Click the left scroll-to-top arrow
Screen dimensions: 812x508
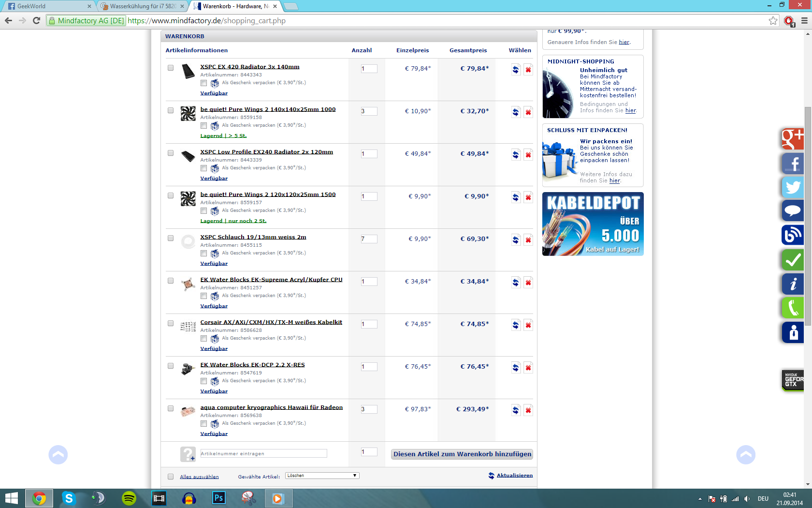pos(58,454)
